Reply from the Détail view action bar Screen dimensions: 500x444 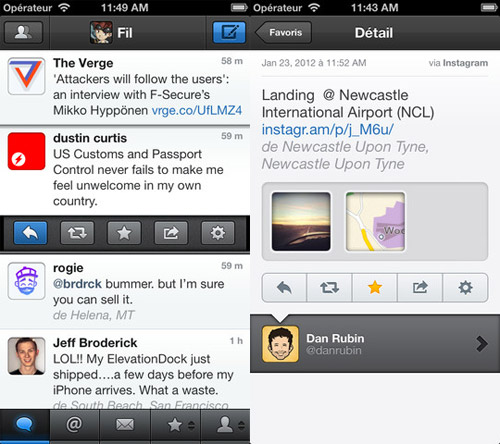284,288
